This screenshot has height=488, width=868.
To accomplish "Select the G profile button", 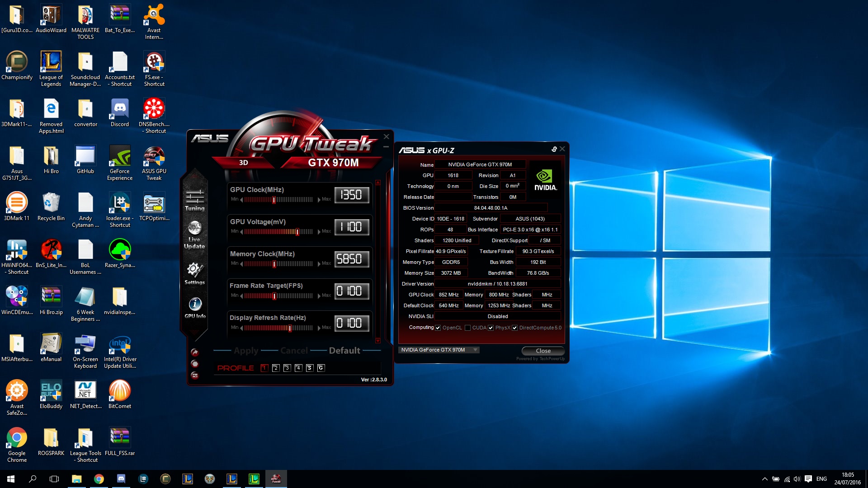I will click(x=321, y=368).
